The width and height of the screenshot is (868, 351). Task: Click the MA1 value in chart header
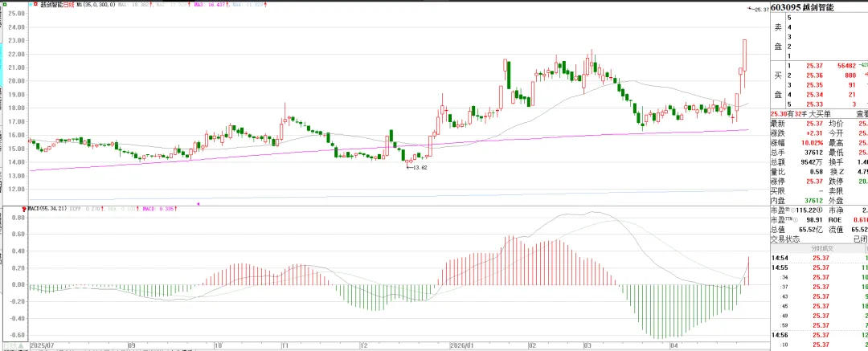pos(133,5)
